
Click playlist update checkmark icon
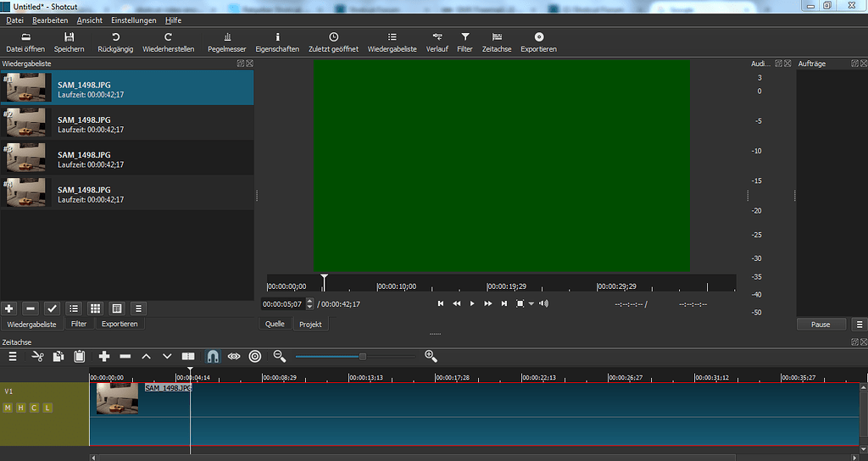click(52, 308)
